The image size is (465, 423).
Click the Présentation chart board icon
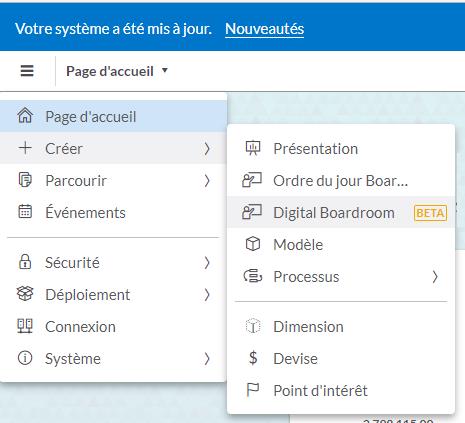pyautogui.click(x=253, y=148)
